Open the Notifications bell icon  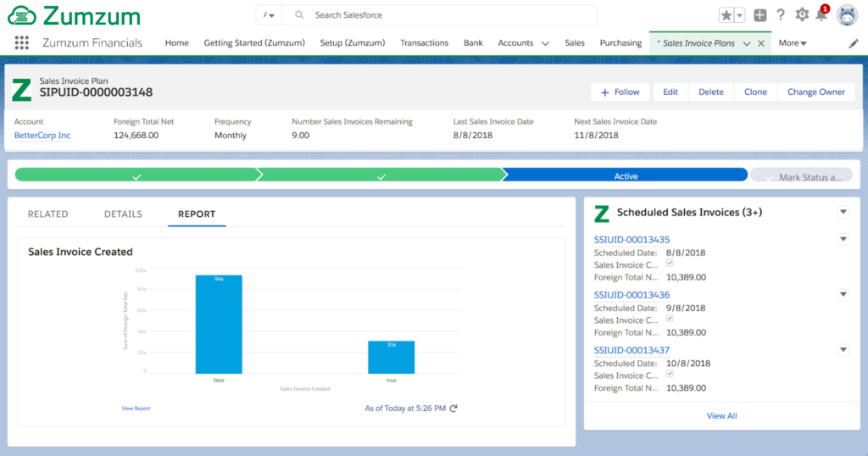[821, 15]
